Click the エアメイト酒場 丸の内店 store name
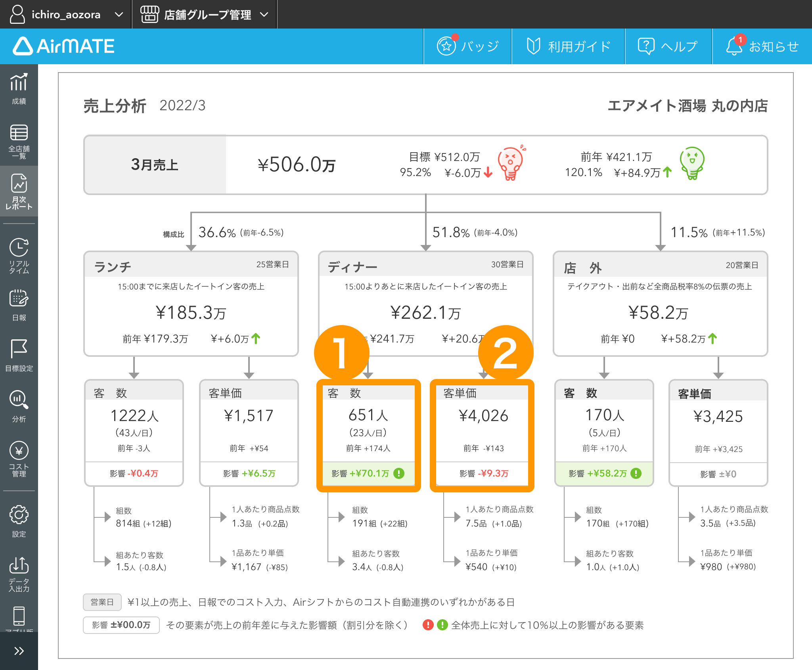This screenshot has height=670, width=812. (687, 106)
